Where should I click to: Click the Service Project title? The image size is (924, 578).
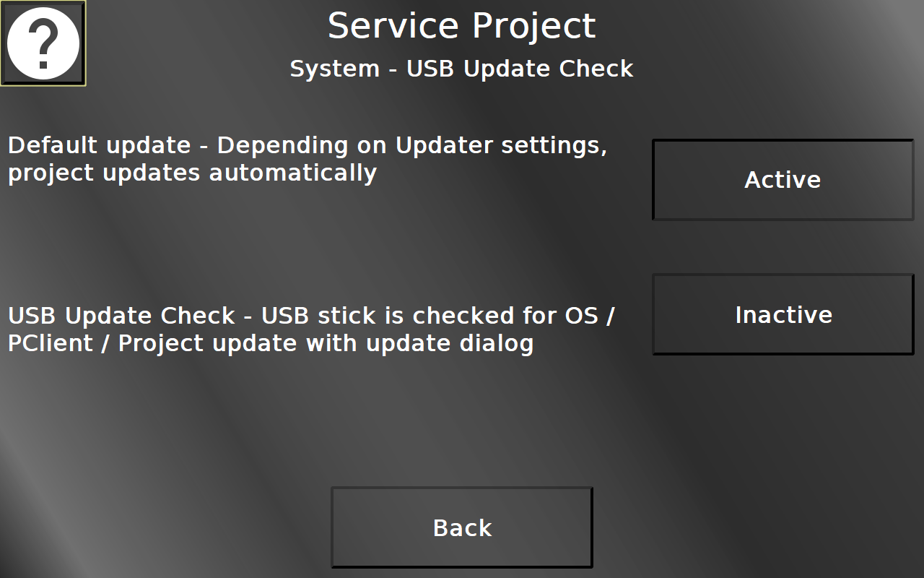(x=462, y=26)
